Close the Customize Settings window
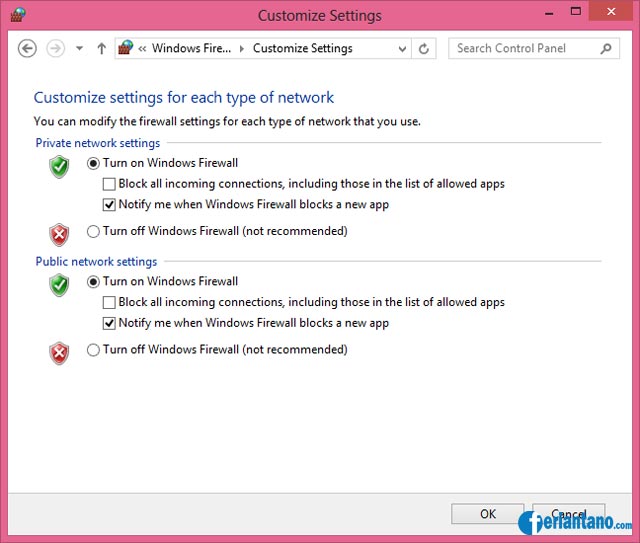Image resolution: width=640 pixels, height=543 pixels. pyautogui.click(x=611, y=11)
